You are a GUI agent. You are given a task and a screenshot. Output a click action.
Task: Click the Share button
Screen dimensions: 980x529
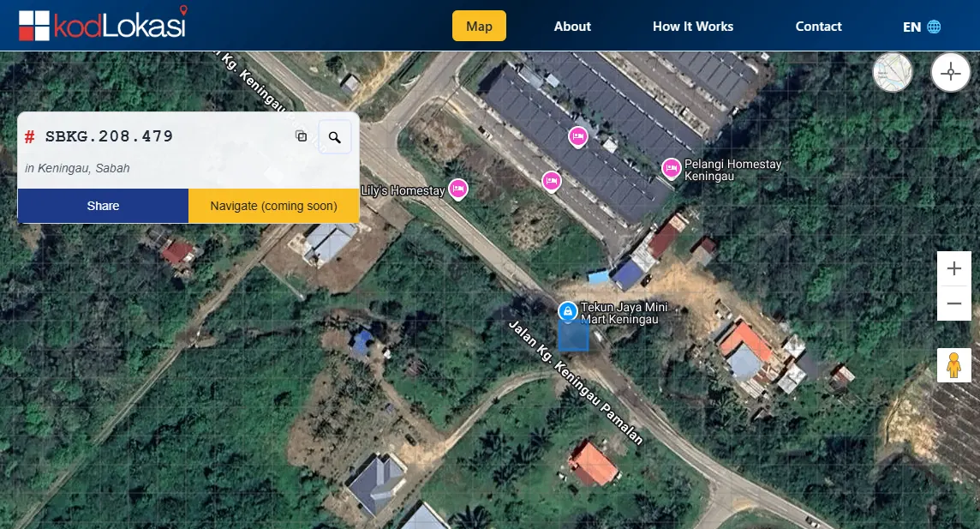103,206
